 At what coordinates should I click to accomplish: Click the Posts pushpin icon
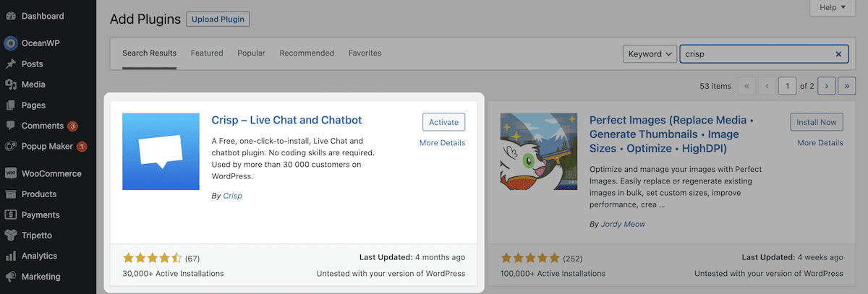10,64
